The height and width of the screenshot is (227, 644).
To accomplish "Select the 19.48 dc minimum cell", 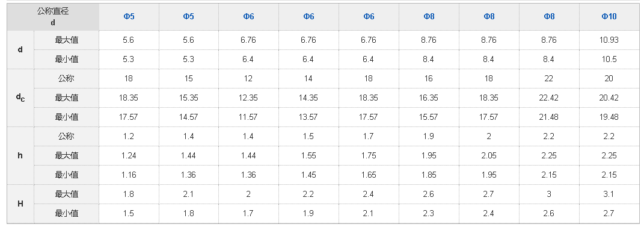I will click(x=609, y=117).
